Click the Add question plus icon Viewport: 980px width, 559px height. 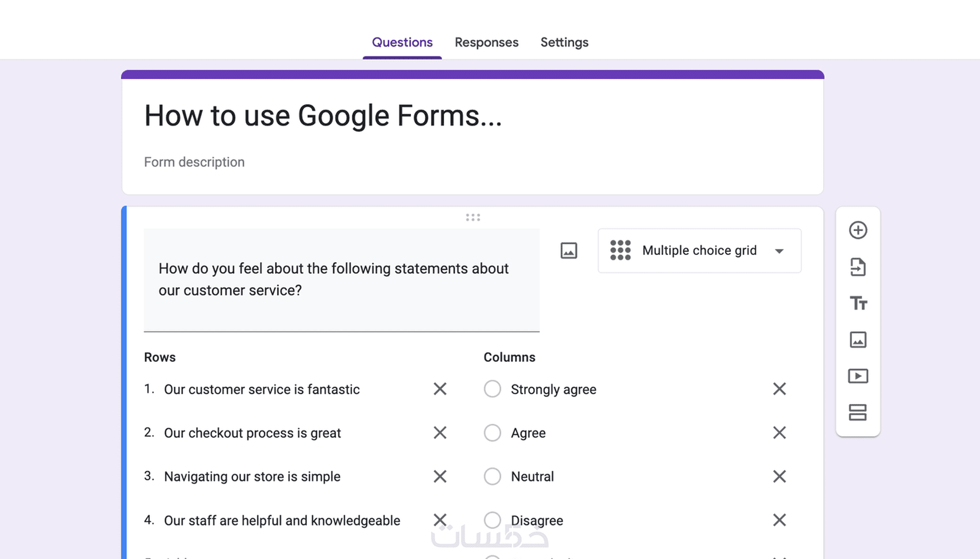[x=858, y=230]
